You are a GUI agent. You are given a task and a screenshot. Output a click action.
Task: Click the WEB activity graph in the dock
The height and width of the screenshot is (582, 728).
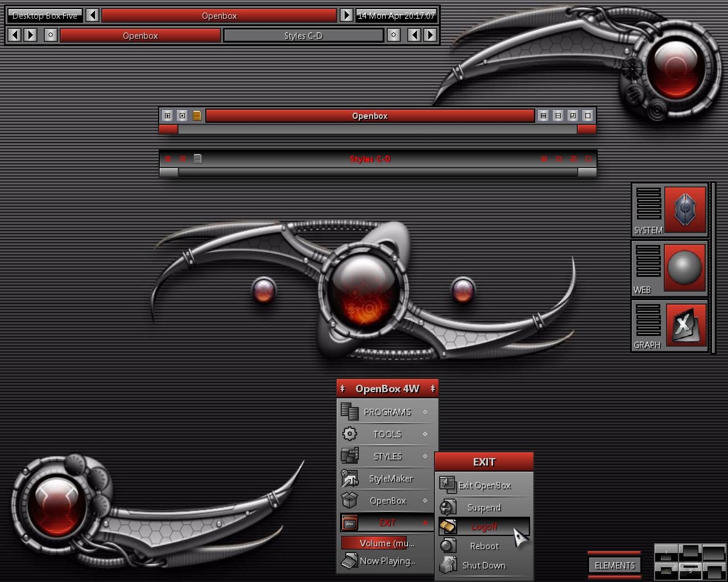pyautogui.click(x=648, y=261)
